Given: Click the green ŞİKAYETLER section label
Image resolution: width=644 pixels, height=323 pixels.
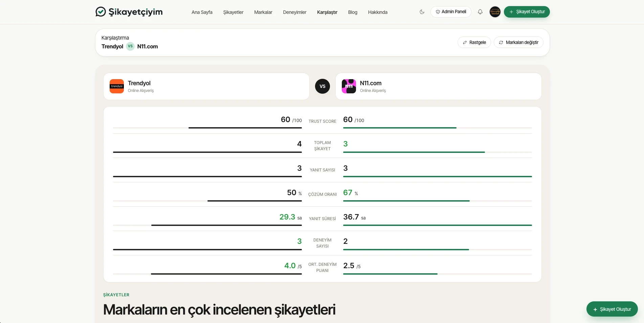Looking at the screenshot, I should pos(116,295).
